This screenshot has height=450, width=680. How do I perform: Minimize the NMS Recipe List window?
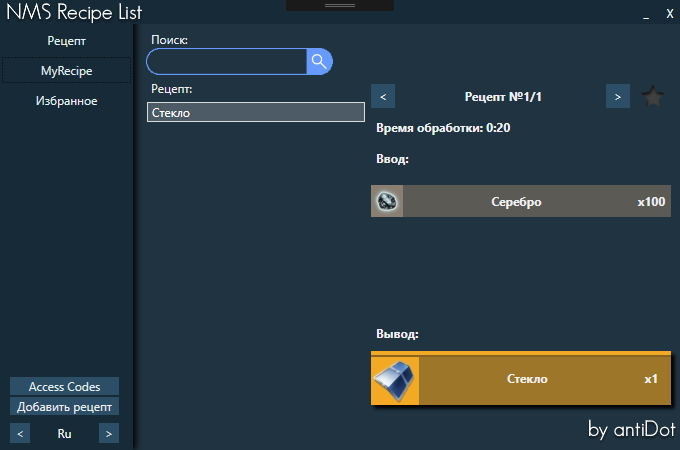click(x=646, y=14)
